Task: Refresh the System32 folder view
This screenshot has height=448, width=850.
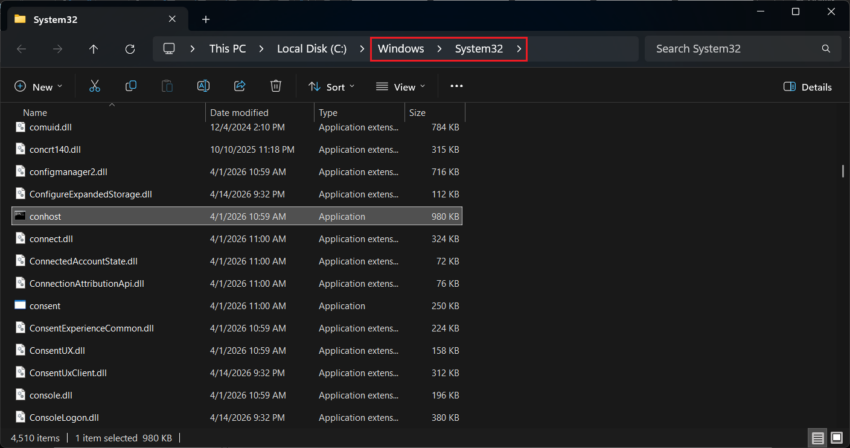Action: coord(130,49)
